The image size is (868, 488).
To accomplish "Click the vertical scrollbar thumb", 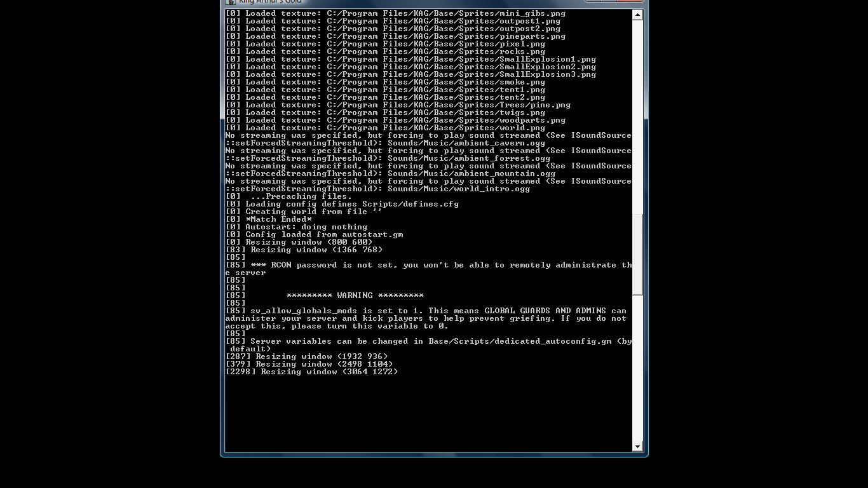I will tap(637, 254).
